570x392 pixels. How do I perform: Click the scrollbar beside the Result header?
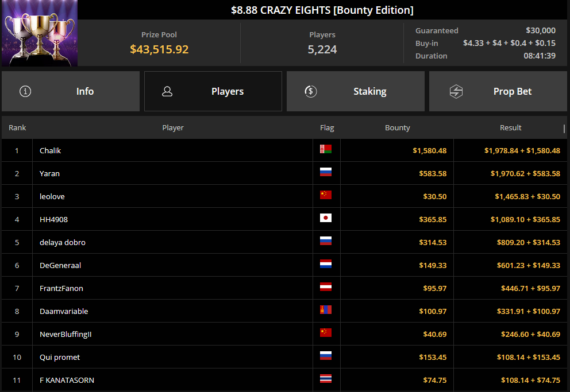tap(564, 129)
